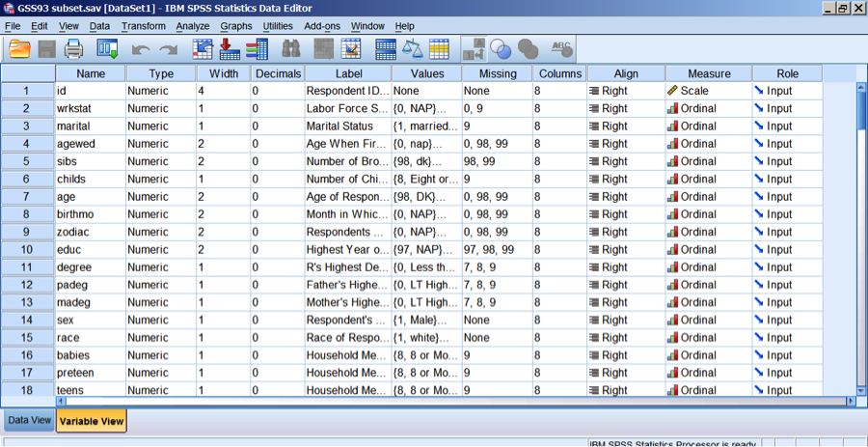Switch to the Data View tab

click(29, 420)
